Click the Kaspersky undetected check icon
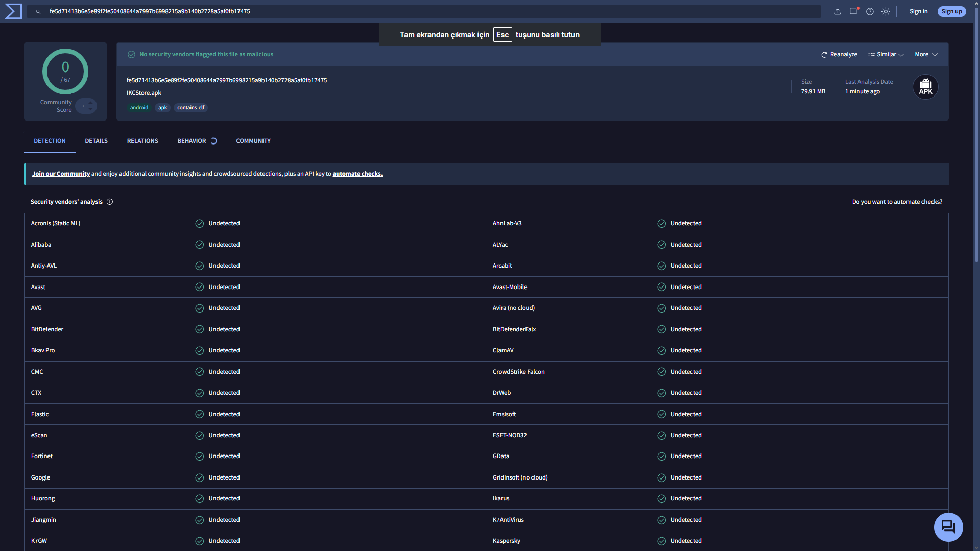Image resolution: width=980 pixels, height=551 pixels. [661, 541]
